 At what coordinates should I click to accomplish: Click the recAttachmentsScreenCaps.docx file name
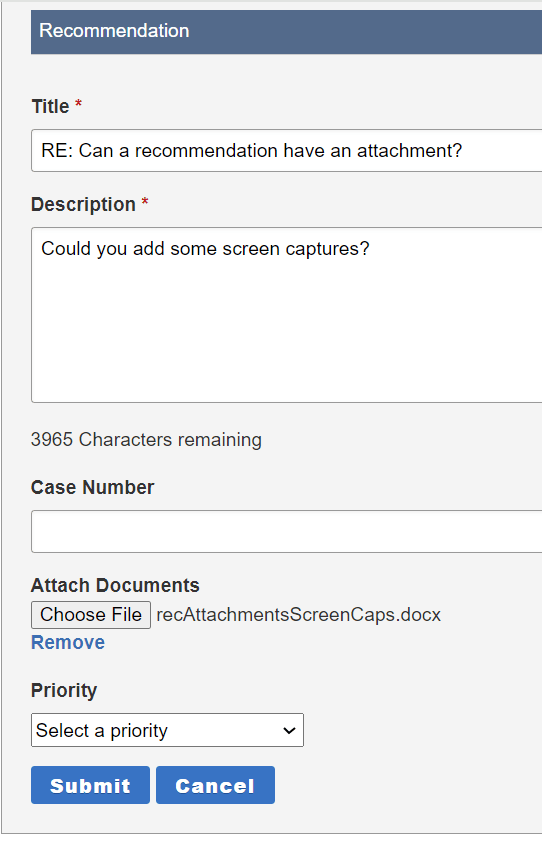299,615
